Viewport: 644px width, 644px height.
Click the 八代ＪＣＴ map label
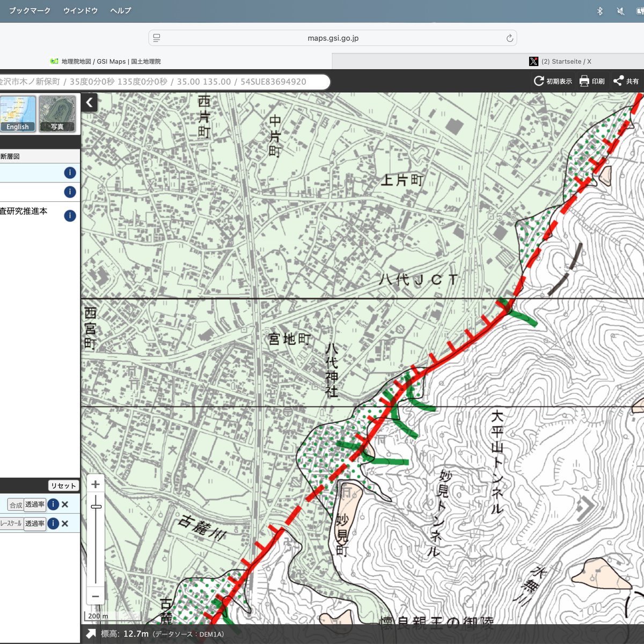click(419, 280)
